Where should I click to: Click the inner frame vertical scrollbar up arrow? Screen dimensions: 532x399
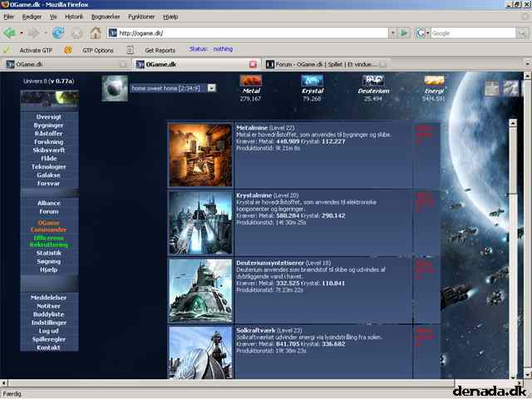coord(513,123)
